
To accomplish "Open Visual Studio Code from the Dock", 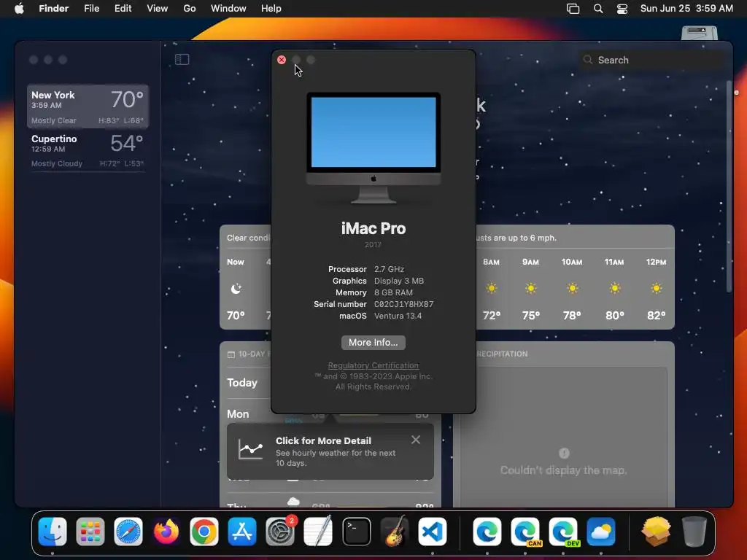I will point(433,532).
